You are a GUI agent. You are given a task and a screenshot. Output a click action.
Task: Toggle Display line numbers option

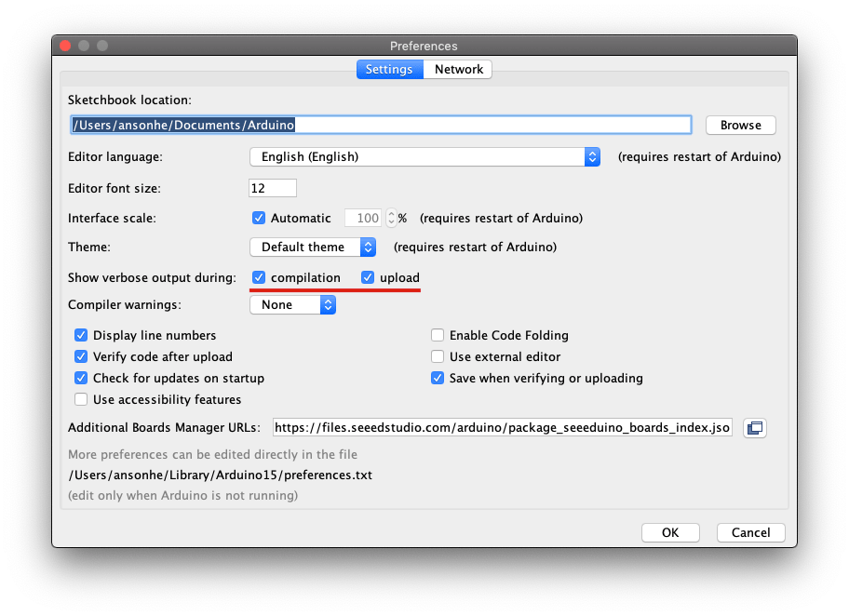pyautogui.click(x=81, y=336)
